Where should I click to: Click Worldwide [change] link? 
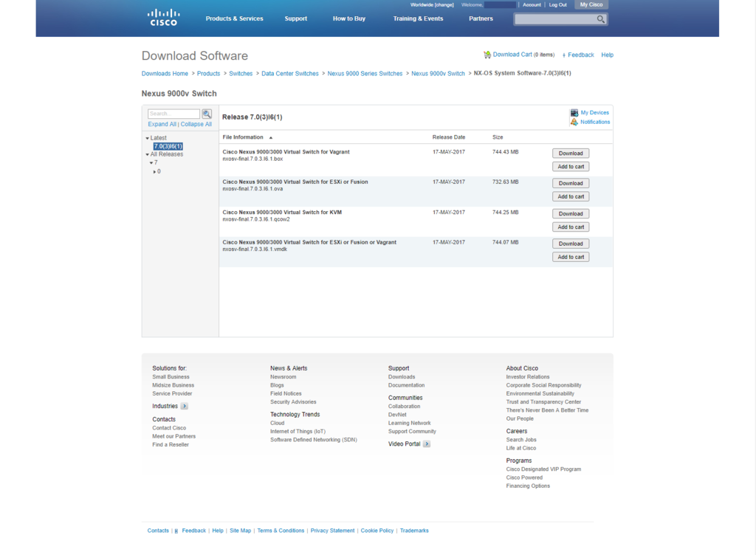[432, 5]
